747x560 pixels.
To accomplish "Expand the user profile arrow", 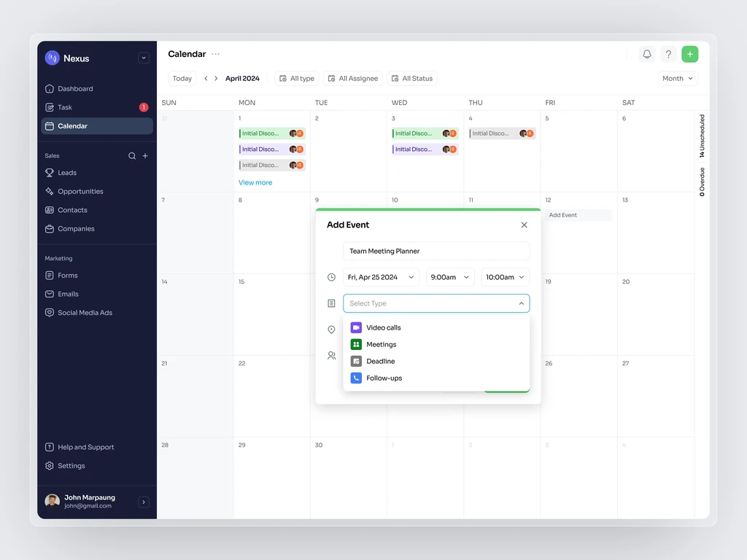I will pyautogui.click(x=144, y=502).
